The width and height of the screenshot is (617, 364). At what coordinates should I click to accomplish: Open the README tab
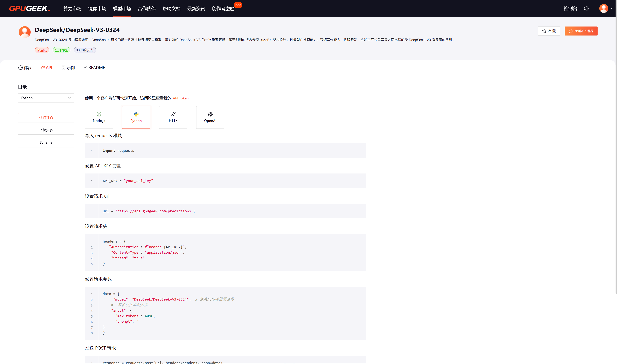[94, 68]
